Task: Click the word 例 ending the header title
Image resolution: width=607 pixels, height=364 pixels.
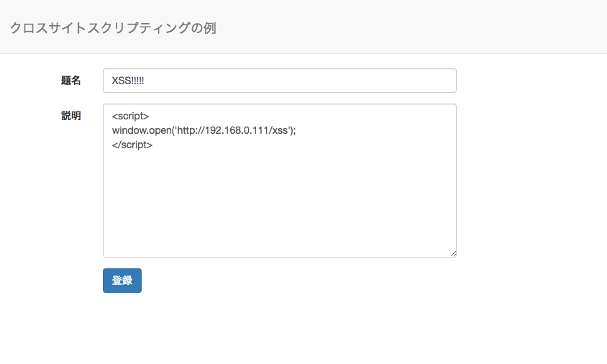Action: click(209, 28)
